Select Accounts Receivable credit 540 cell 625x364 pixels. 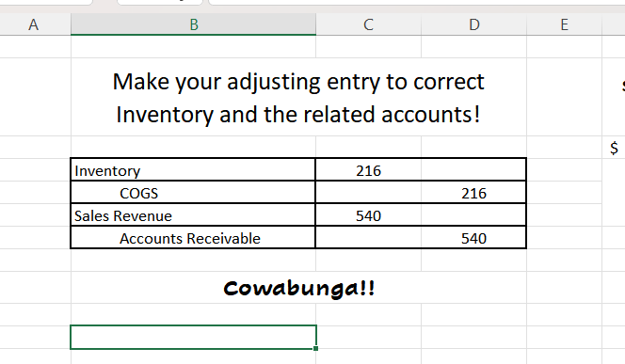(x=474, y=238)
